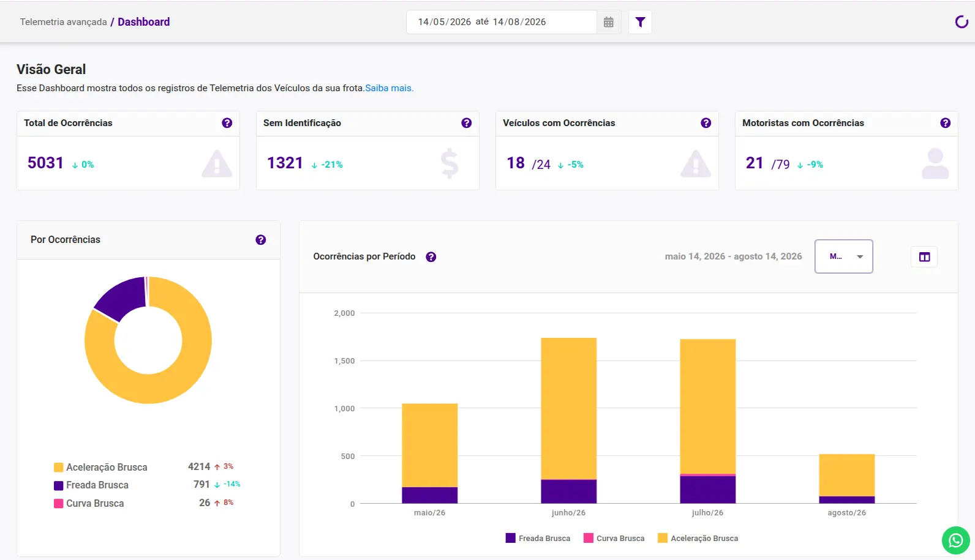Open help for Por Ocorrências

[x=261, y=240]
